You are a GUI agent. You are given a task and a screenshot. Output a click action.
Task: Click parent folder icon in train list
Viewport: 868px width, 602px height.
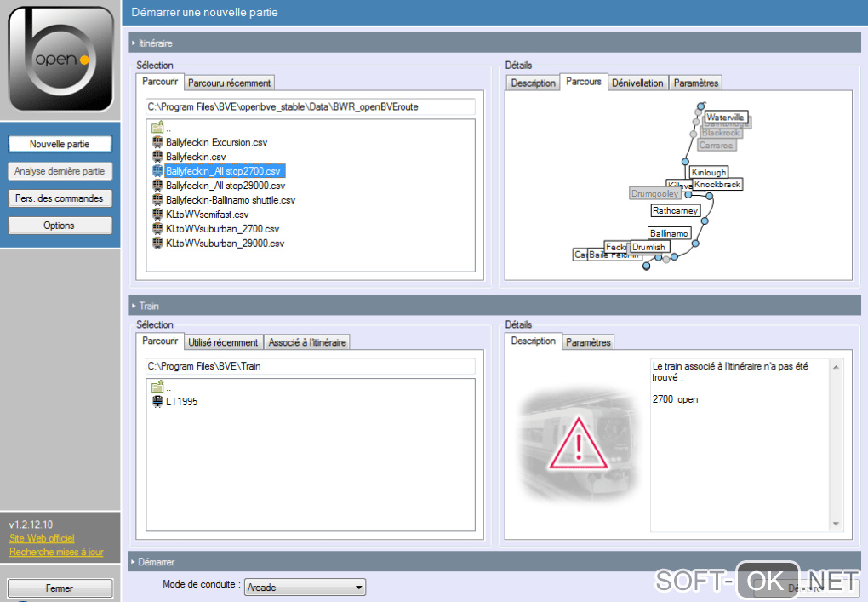pos(157,386)
